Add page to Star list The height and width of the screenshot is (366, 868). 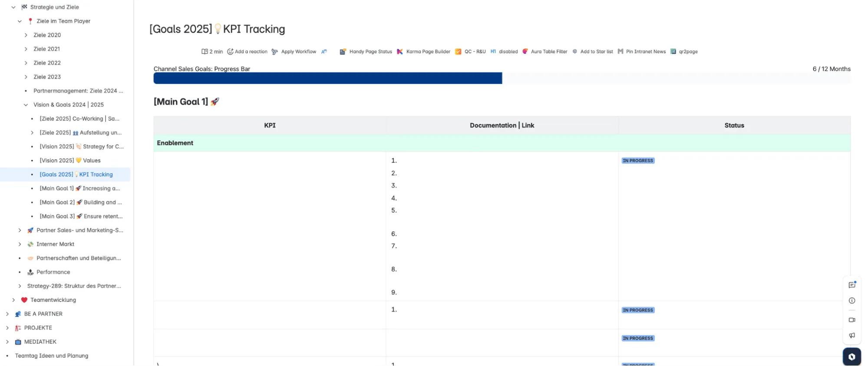[592, 52]
